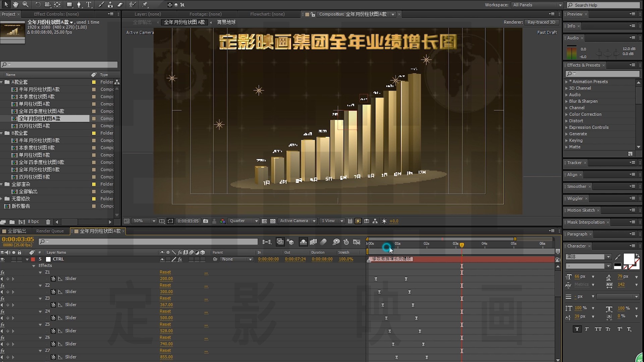Switch to the Footage (none) tab
This screenshot has height=362, width=644.
[206, 14]
